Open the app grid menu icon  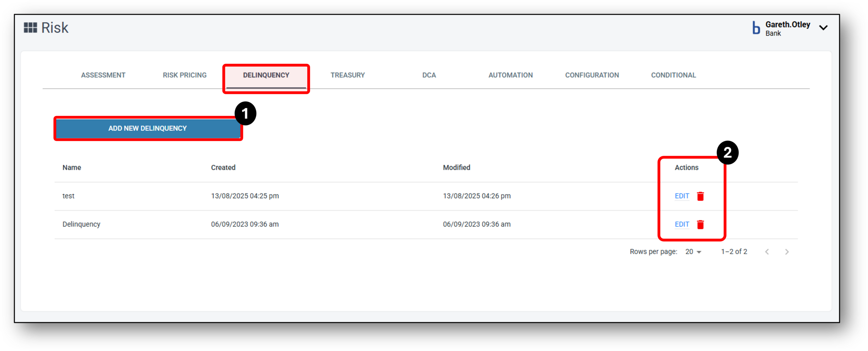30,28
